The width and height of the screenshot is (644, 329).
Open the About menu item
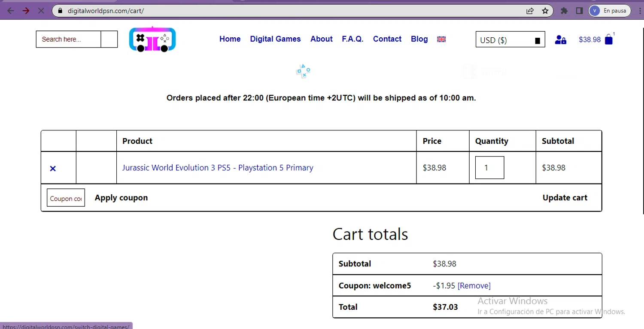pyautogui.click(x=322, y=39)
